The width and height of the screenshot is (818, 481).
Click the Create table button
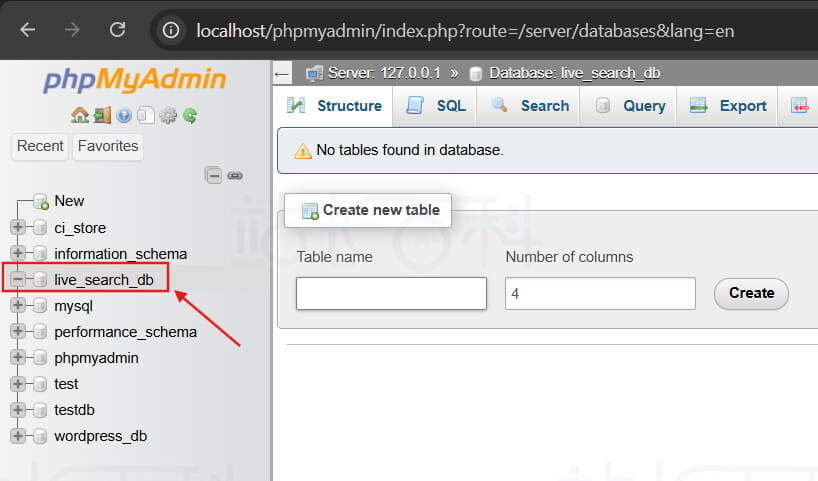point(751,293)
